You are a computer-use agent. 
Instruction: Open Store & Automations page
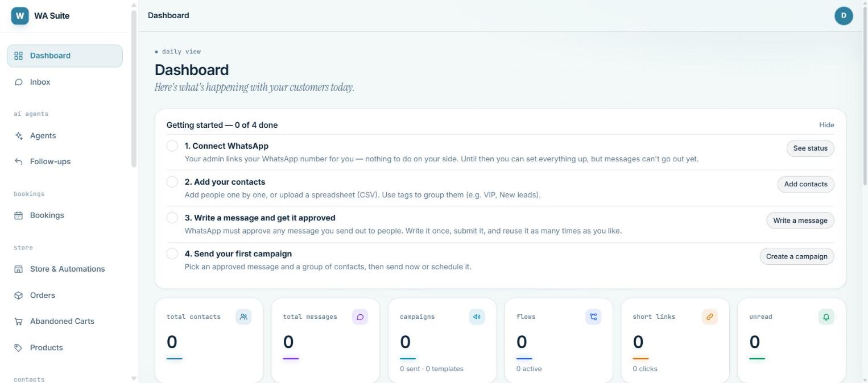click(x=65, y=269)
